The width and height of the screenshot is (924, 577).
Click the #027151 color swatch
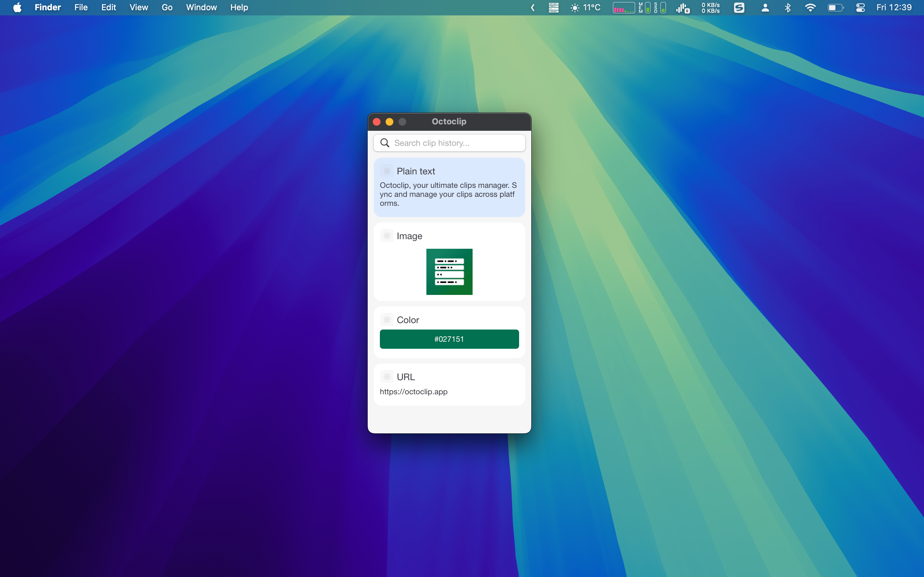tap(449, 339)
